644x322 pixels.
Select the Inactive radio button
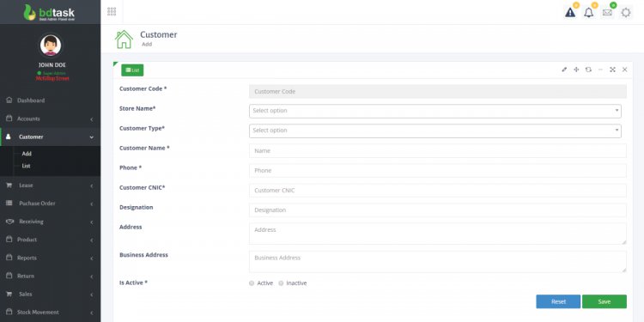[x=281, y=283]
